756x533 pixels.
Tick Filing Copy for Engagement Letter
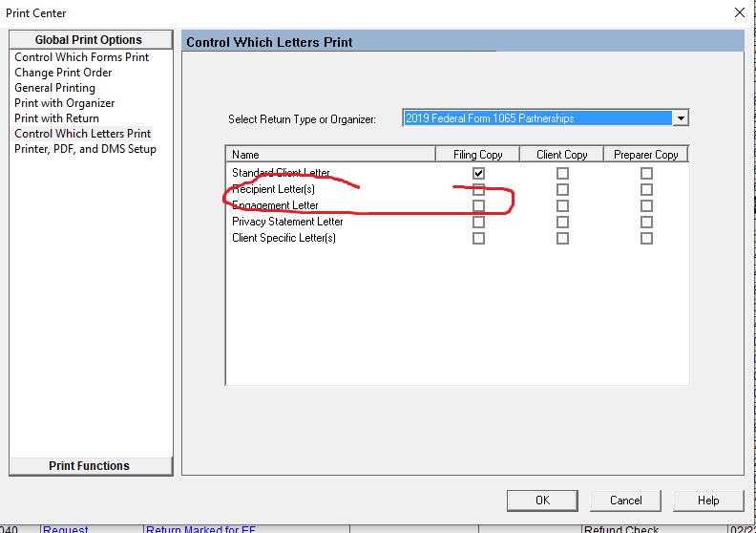click(478, 205)
